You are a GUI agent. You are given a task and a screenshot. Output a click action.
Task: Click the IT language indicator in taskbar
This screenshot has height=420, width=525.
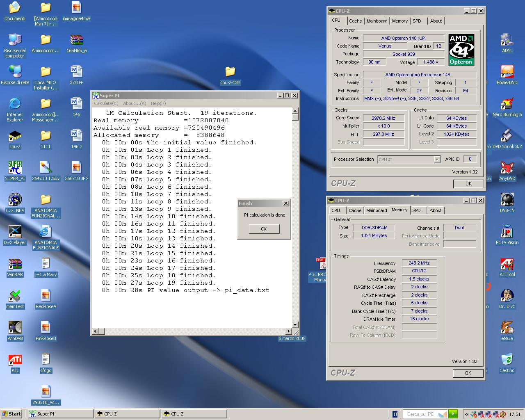pos(395,414)
